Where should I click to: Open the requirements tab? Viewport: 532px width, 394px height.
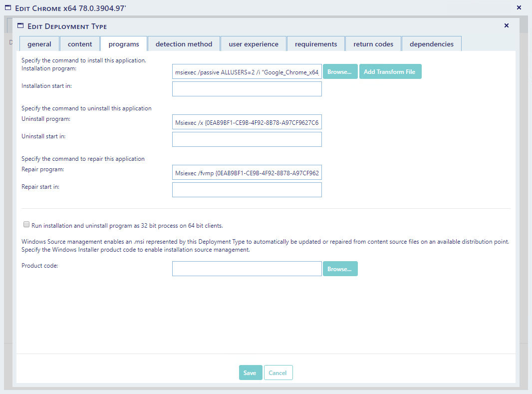click(316, 44)
